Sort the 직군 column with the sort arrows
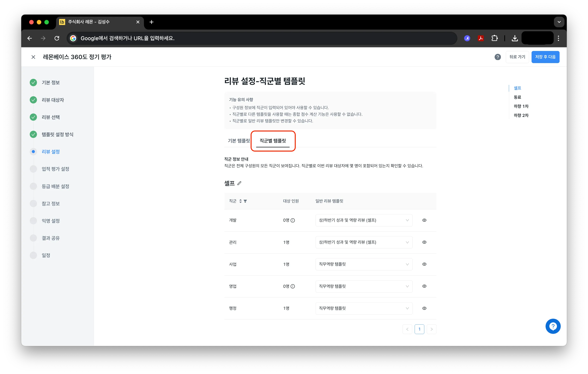The image size is (588, 374). click(241, 201)
